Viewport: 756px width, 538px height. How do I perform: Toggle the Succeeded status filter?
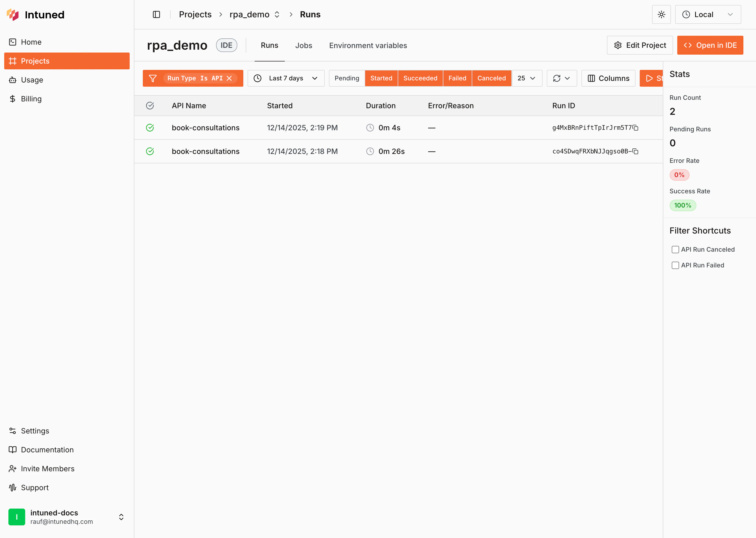click(420, 78)
